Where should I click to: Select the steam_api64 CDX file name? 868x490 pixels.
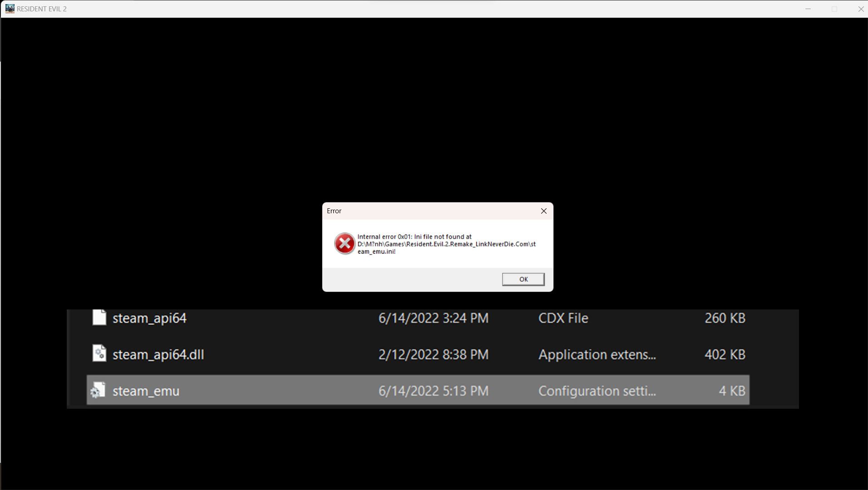point(149,318)
